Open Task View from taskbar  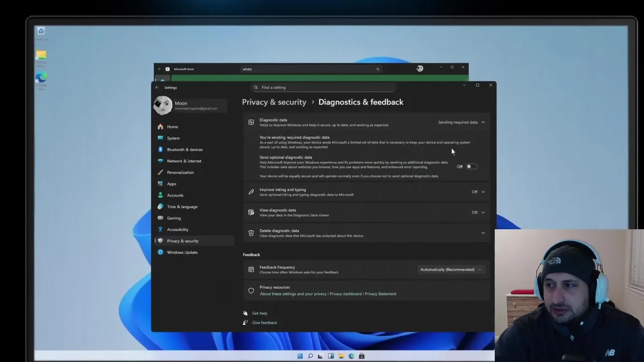tap(320, 356)
